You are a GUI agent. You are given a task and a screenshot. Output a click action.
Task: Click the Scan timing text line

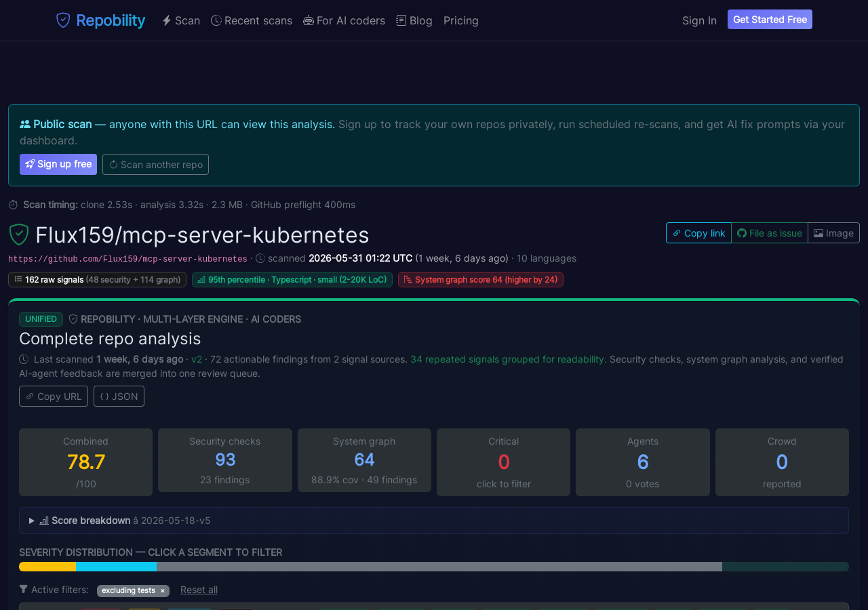point(182,205)
